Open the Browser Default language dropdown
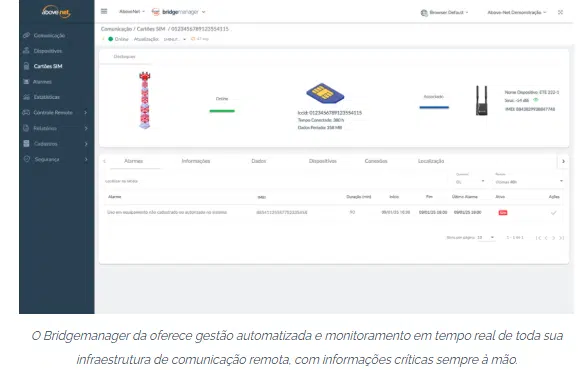Image resolution: width=578 pixels, height=370 pixels. pyautogui.click(x=449, y=13)
